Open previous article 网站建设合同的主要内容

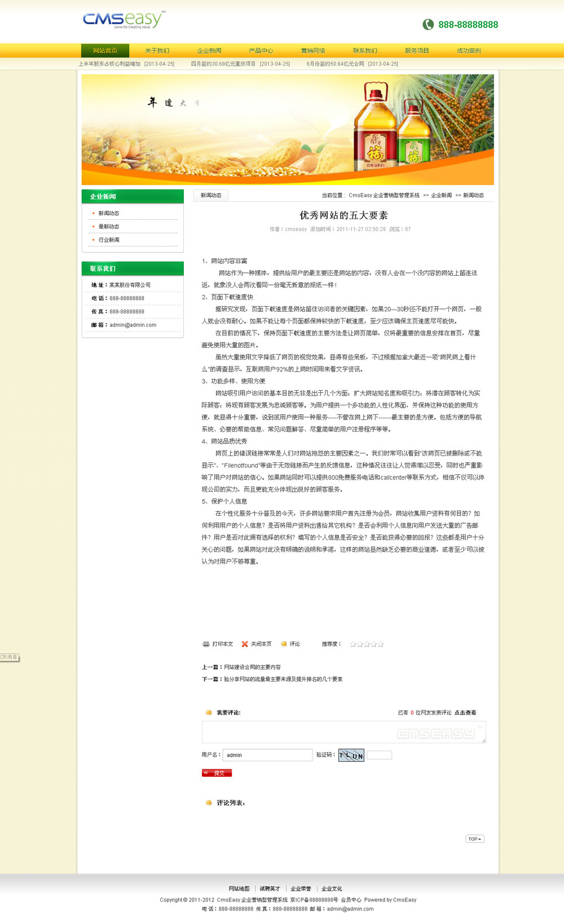point(252,667)
